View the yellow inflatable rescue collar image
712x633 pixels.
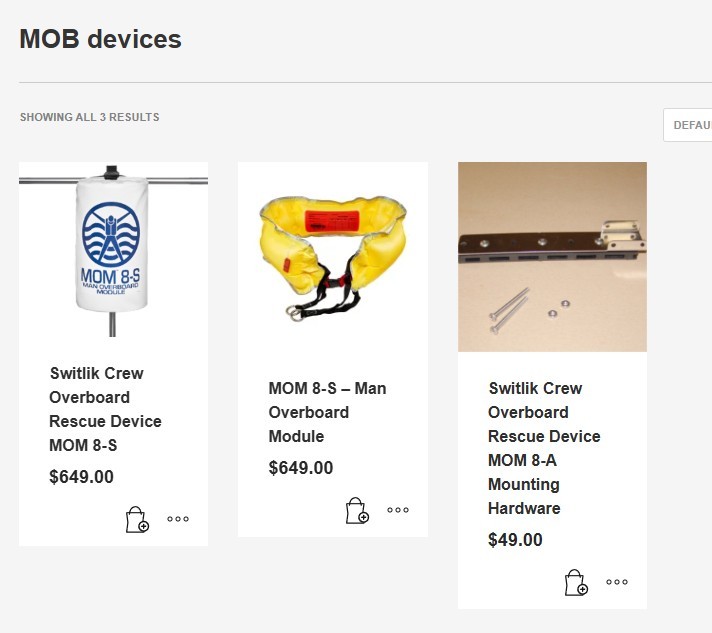pyautogui.click(x=332, y=257)
